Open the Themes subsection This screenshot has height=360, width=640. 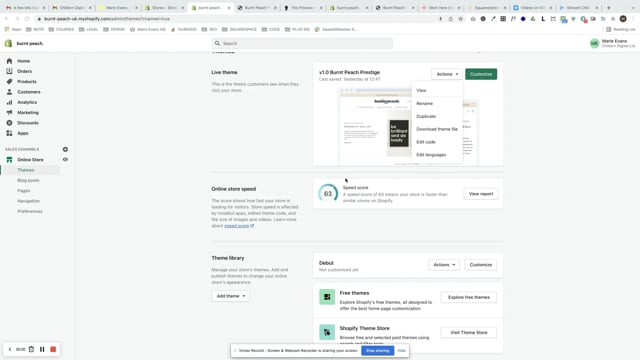pyautogui.click(x=26, y=170)
